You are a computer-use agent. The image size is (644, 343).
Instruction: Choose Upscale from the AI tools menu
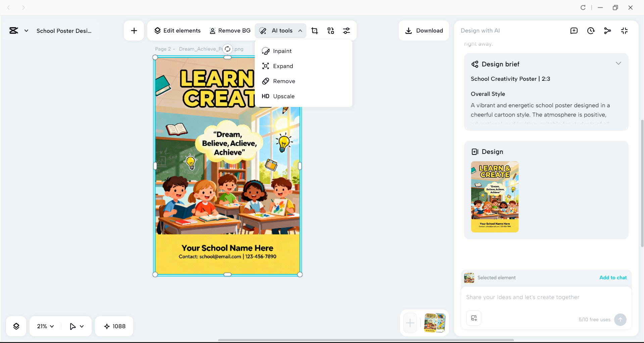[x=284, y=96]
